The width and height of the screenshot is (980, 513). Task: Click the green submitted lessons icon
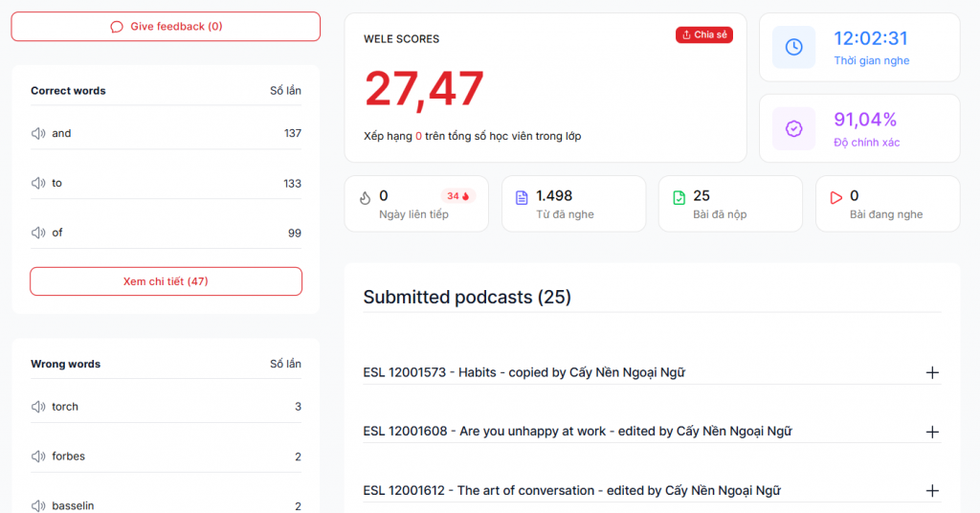point(679,198)
